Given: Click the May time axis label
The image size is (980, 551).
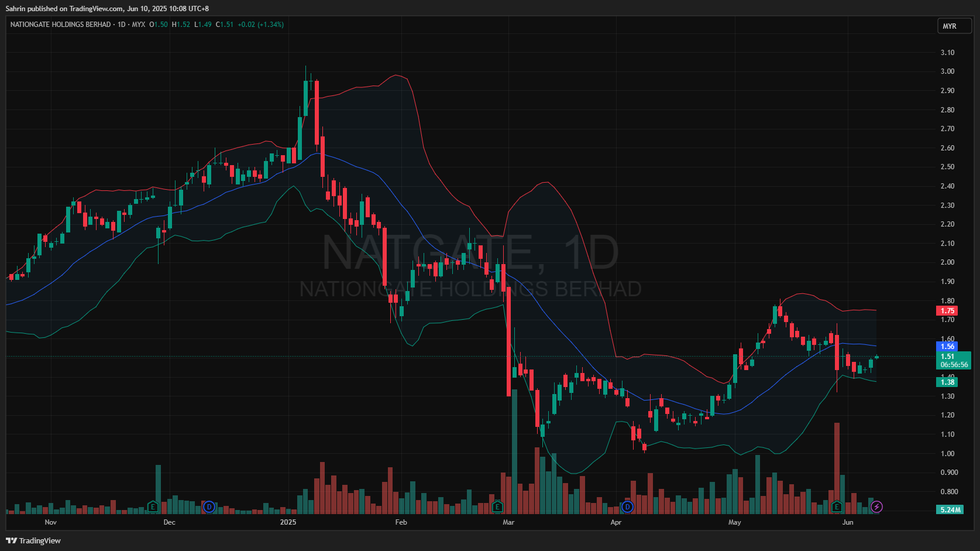Looking at the screenshot, I should (734, 522).
